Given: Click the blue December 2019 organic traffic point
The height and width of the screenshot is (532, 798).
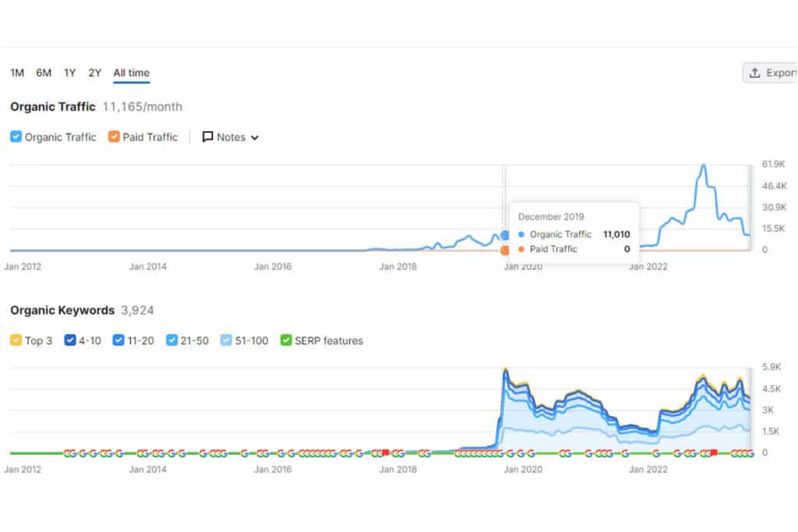Looking at the screenshot, I should [505, 235].
